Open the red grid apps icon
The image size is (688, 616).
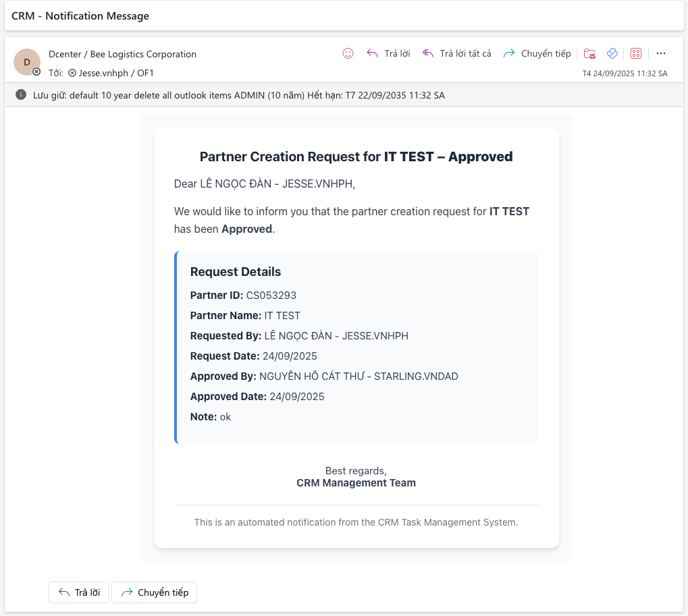point(635,53)
